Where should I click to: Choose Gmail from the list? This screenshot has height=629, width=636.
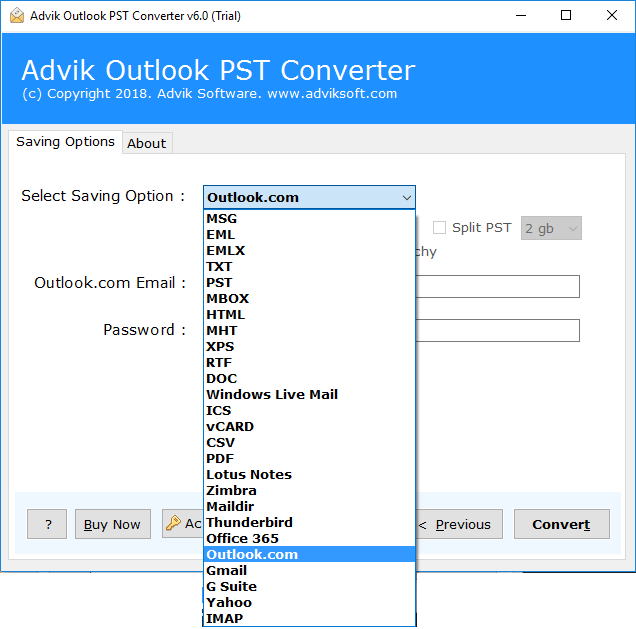click(x=309, y=571)
